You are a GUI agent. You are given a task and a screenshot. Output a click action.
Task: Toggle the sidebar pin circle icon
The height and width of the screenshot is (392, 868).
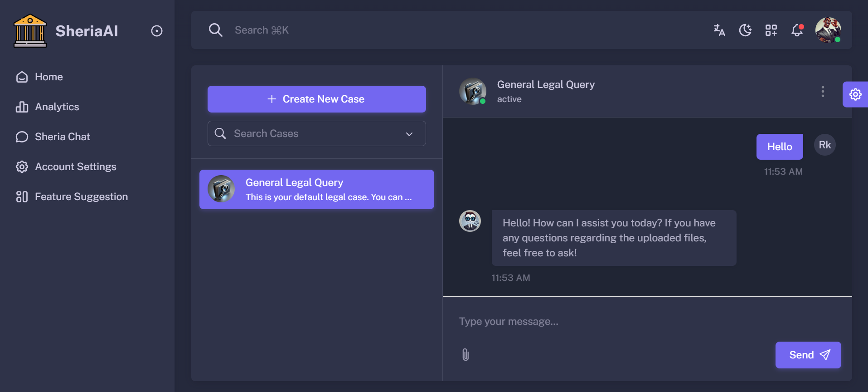tap(157, 31)
